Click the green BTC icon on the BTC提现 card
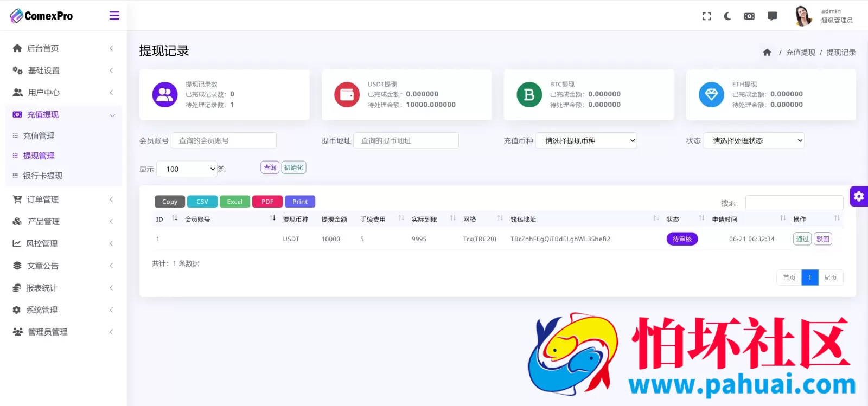 click(529, 95)
